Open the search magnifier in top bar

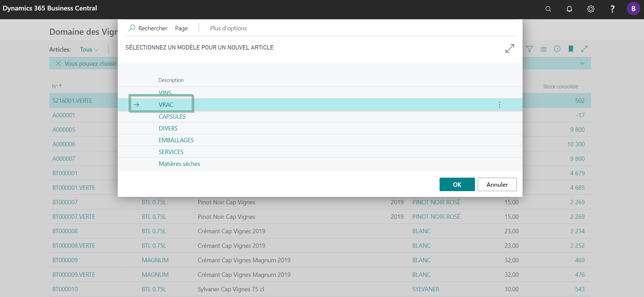(x=548, y=9)
